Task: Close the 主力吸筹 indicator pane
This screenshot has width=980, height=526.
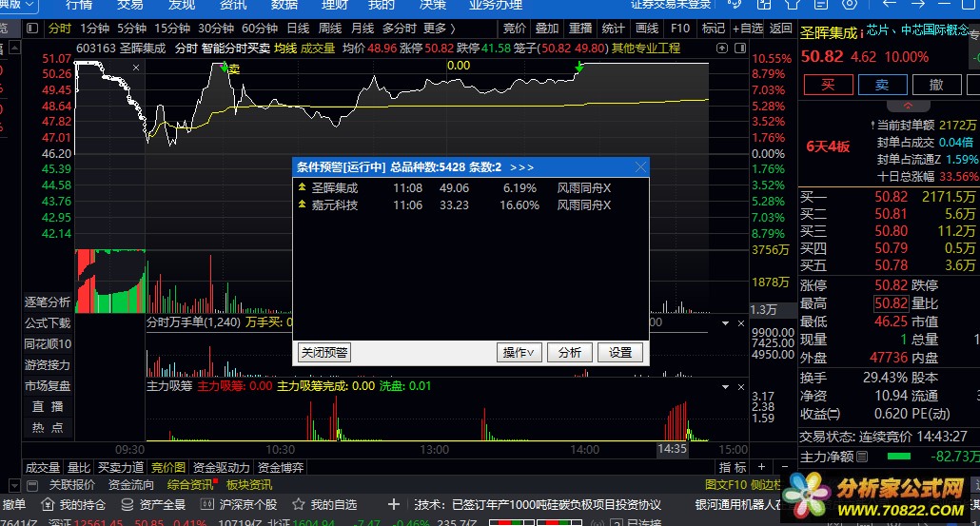Action: pos(740,387)
